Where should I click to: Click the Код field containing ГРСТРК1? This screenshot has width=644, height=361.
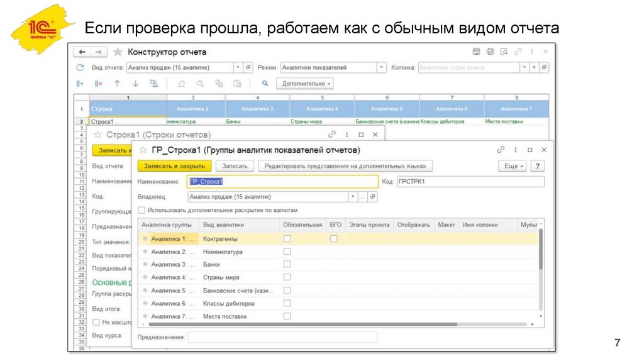(470, 182)
